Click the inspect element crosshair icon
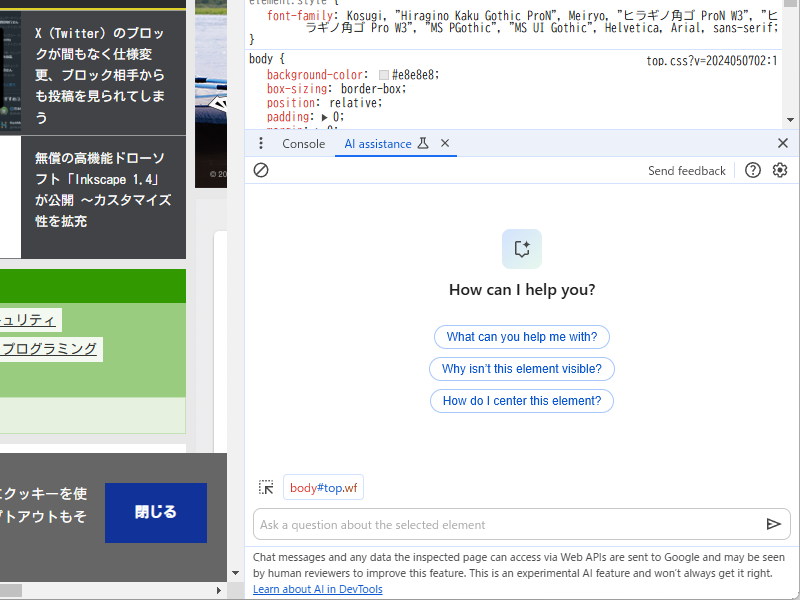 (266, 487)
